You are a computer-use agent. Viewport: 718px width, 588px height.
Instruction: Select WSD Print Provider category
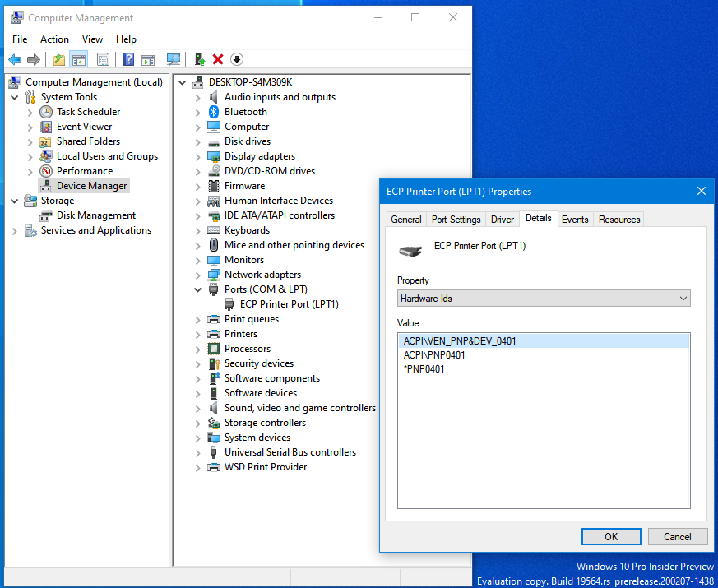[x=266, y=467]
